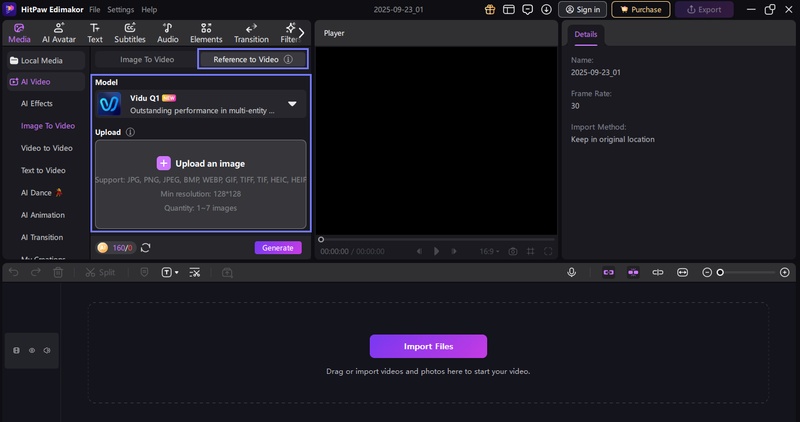This screenshot has height=422, width=800.
Task: Open the Subtitles tab
Action: pyautogui.click(x=130, y=33)
